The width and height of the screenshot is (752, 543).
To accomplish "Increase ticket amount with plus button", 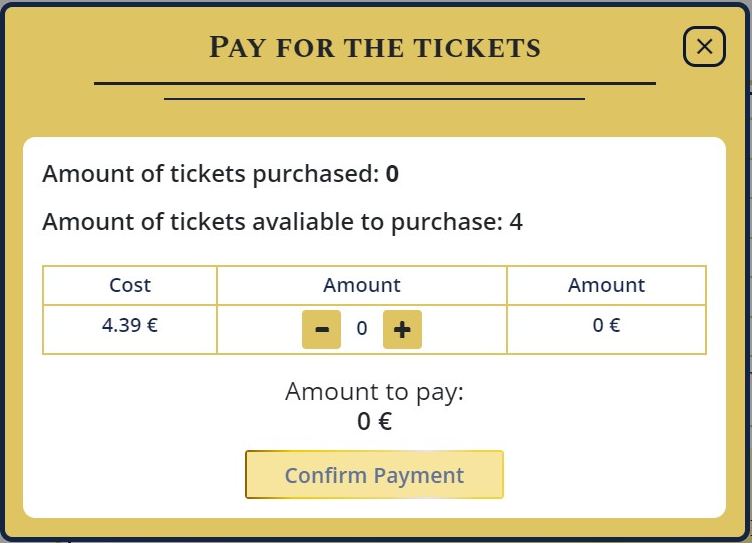I will (402, 329).
